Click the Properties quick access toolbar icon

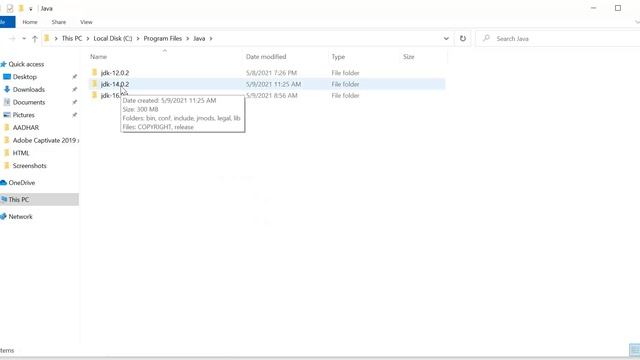(x=10, y=8)
